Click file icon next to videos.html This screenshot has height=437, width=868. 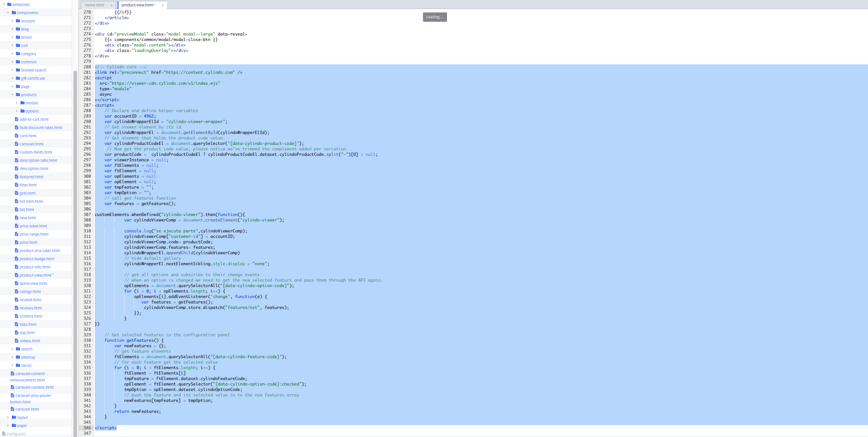click(x=16, y=341)
